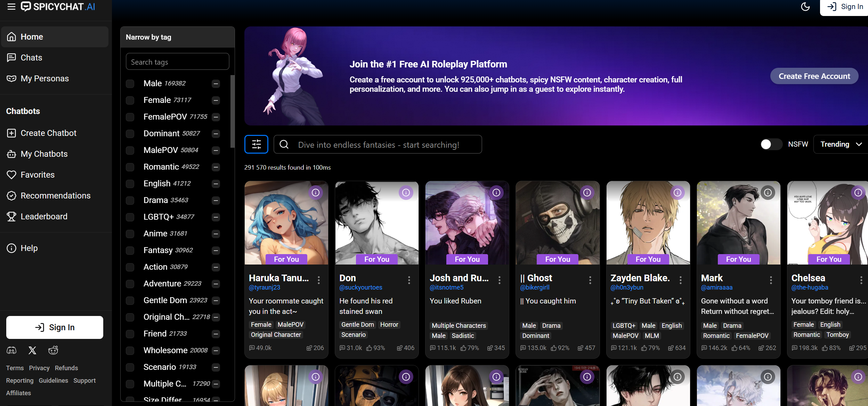This screenshot has width=868, height=406.
Task: Open the Trending sort dropdown
Action: tap(841, 144)
